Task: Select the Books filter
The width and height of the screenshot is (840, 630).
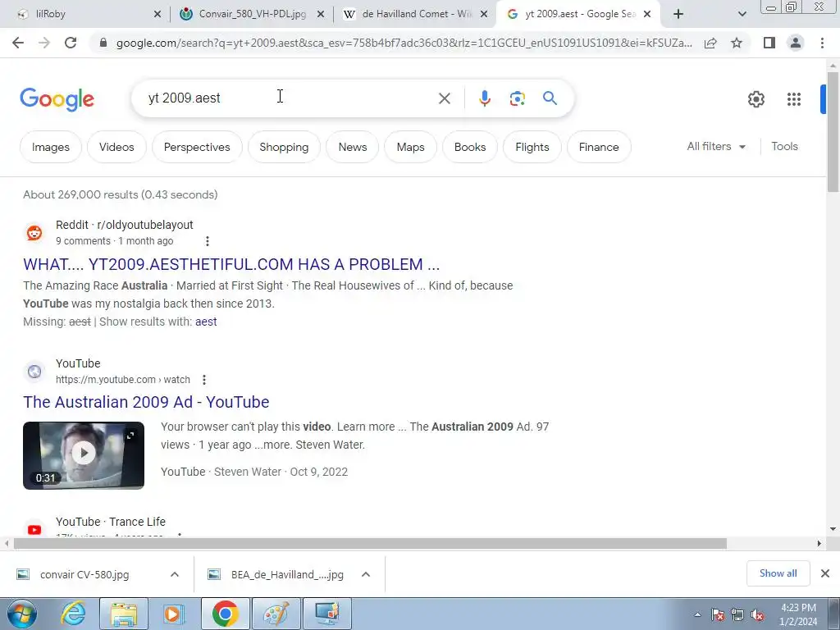Action: pos(470,147)
